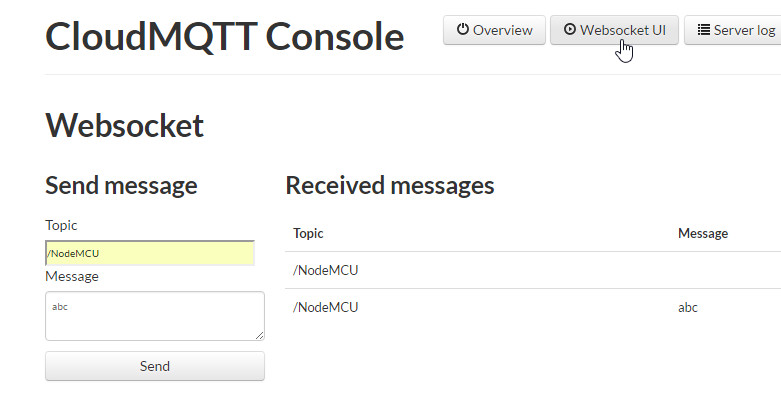Focus the Topic field containing /NodeMCU
Viewport: 781px width, 410px height.
click(150, 253)
